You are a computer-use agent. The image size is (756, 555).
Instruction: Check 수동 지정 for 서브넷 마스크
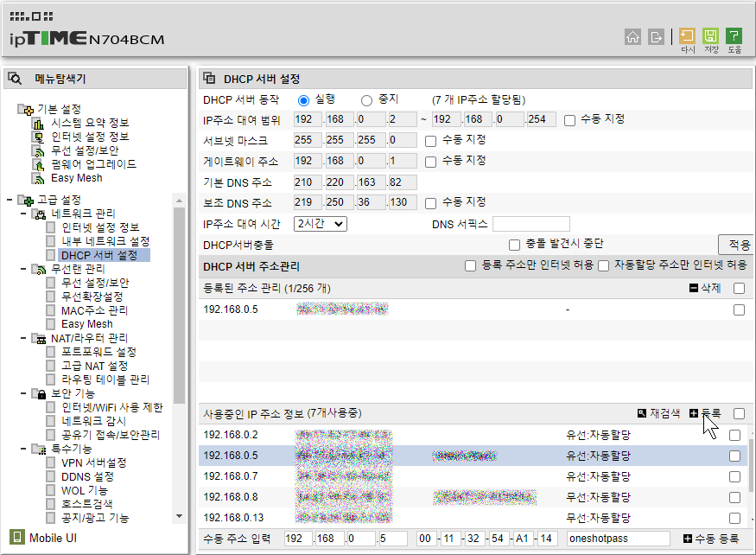coord(430,141)
